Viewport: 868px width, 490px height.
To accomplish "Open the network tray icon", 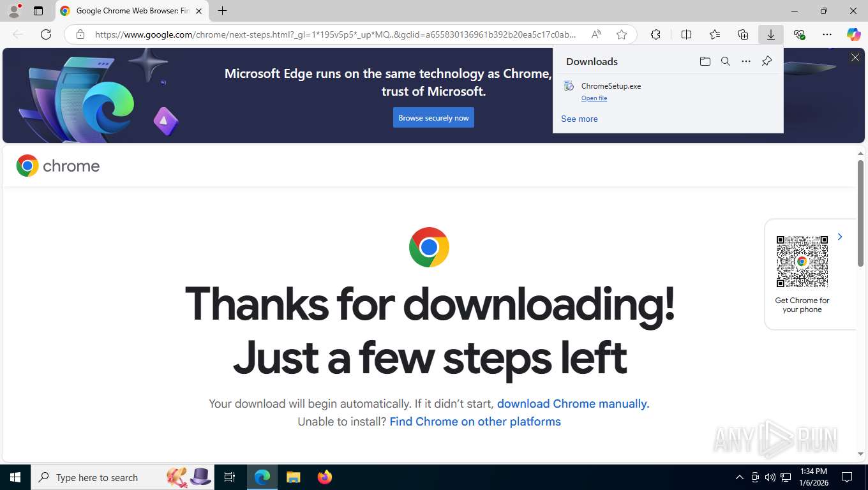I will [x=786, y=477].
